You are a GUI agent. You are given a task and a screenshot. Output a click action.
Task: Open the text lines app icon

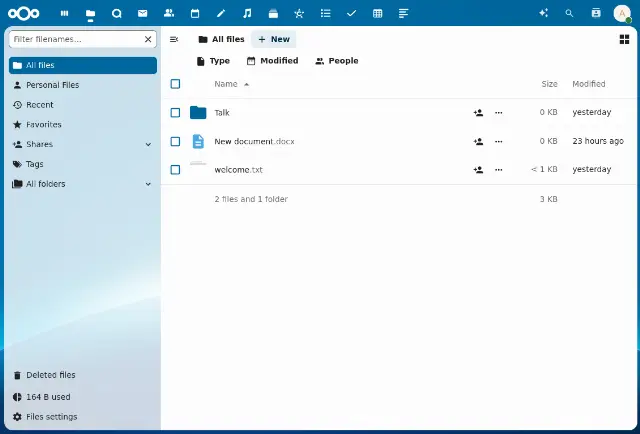(403, 13)
